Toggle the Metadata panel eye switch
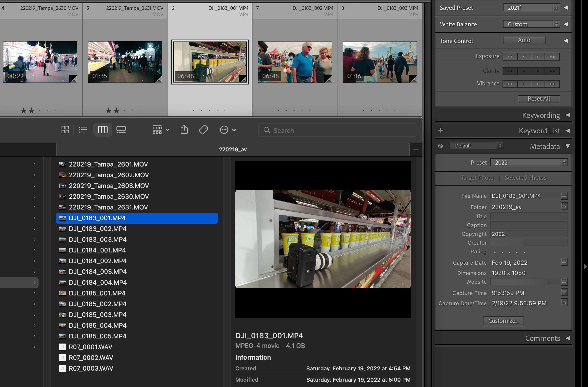Screen dimensions: 588x387 pyautogui.click(x=440, y=146)
